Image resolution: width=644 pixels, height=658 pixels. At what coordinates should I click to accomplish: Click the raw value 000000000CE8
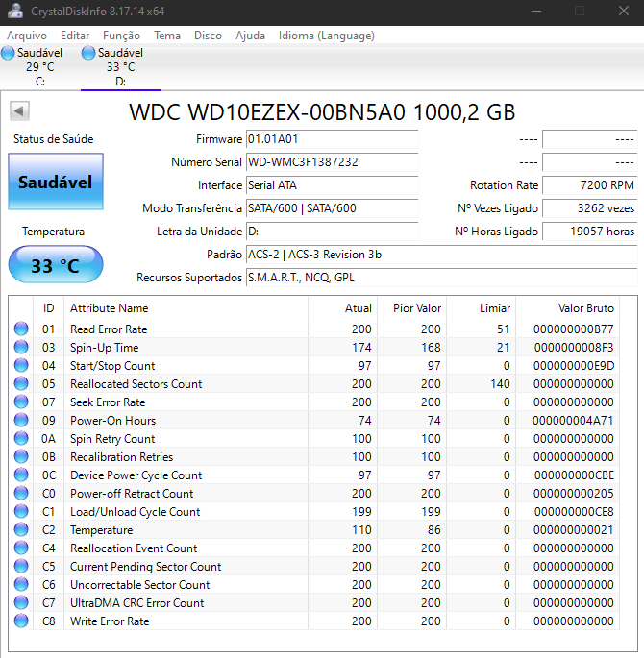click(574, 512)
